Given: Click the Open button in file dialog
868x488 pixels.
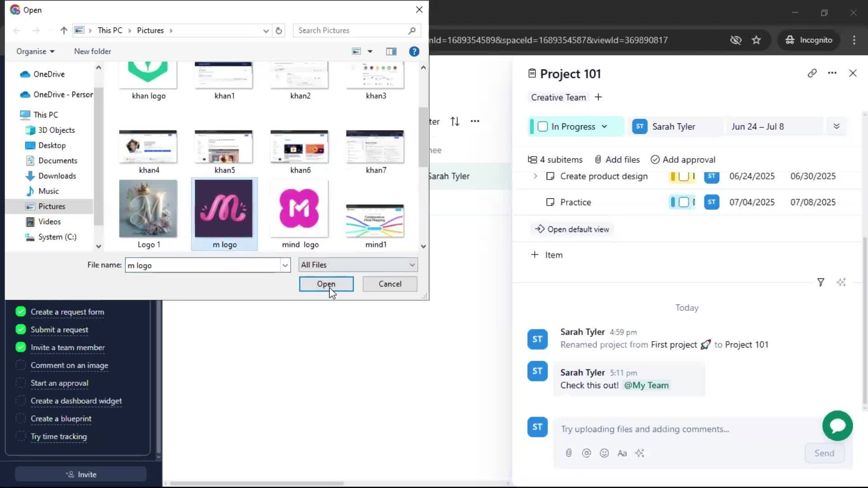Looking at the screenshot, I should (326, 284).
